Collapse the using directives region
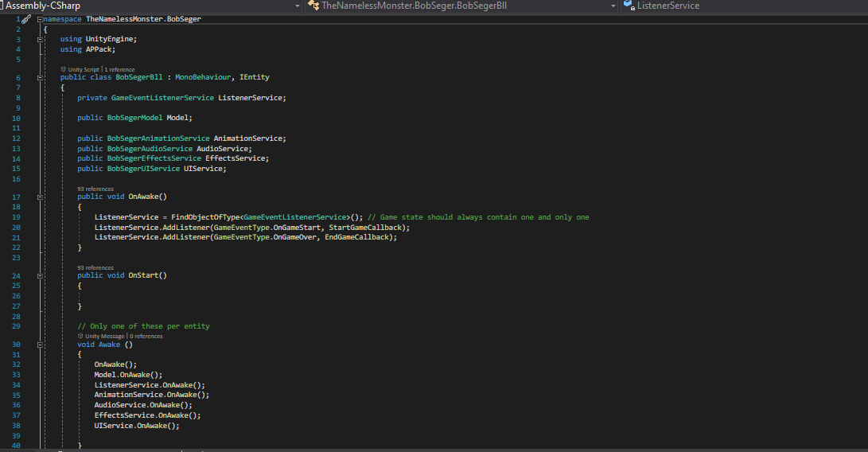 coord(40,39)
